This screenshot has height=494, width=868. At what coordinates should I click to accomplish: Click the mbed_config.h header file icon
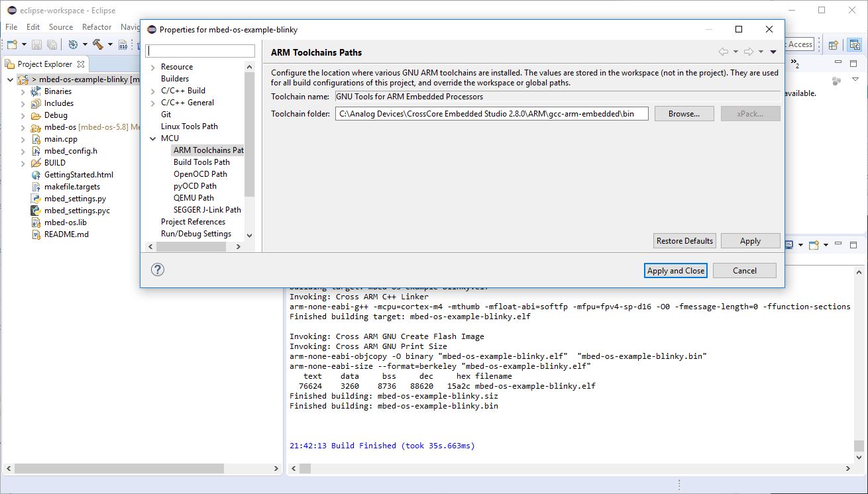pyautogui.click(x=36, y=151)
